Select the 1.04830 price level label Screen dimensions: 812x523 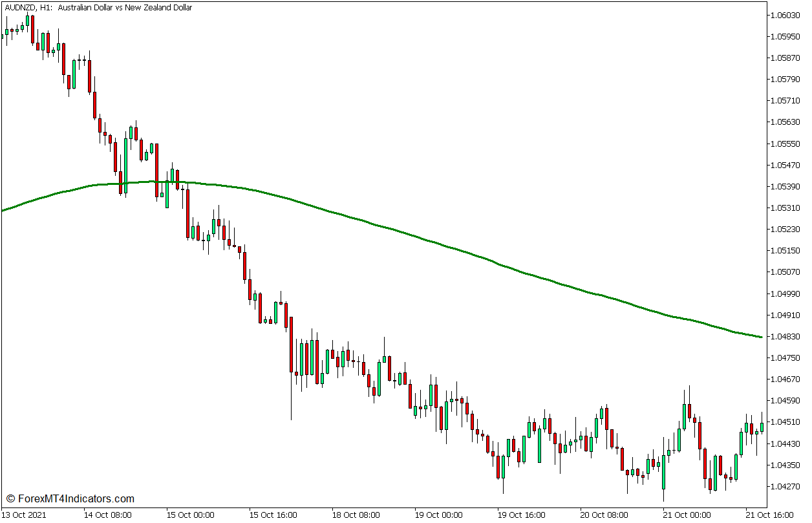pos(785,336)
